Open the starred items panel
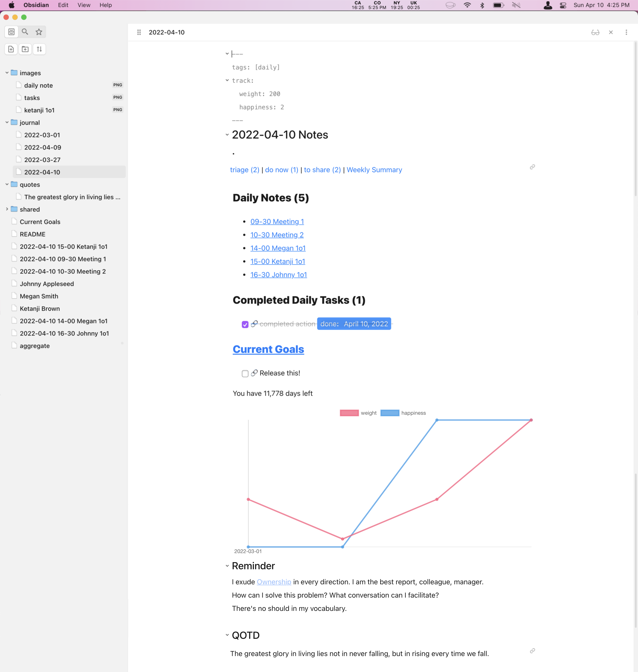The height and width of the screenshot is (672, 638). coord(39,32)
